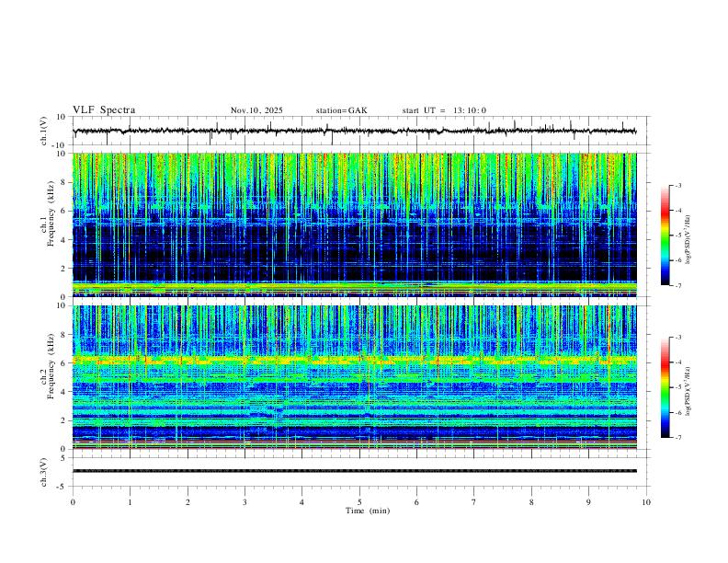Click time axis tick label "0"

click(x=73, y=502)
